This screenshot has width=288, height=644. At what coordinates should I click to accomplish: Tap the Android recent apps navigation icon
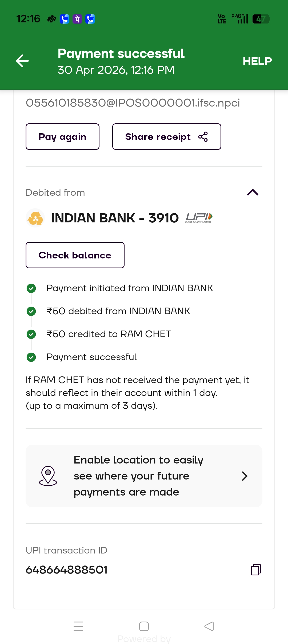[78, 626]
